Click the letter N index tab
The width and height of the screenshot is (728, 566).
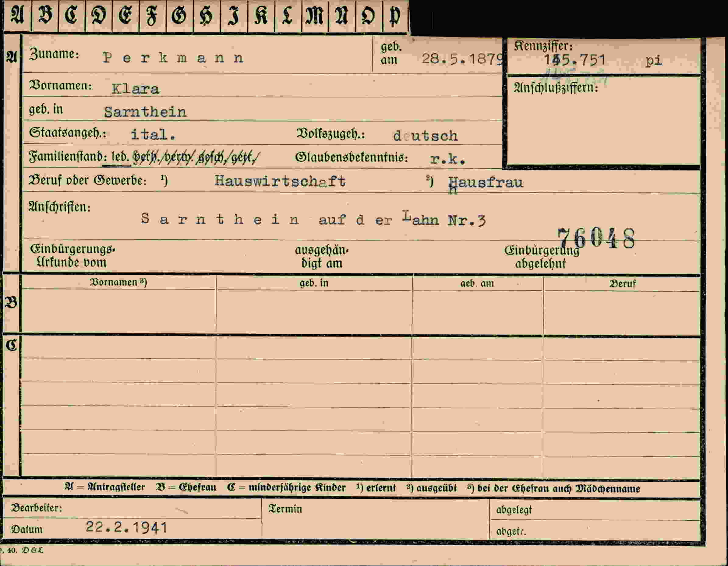click(x=342, y=16)
